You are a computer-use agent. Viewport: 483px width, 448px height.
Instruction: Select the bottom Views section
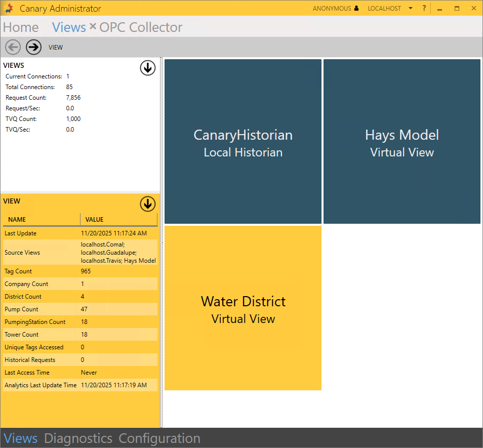point(21,438)
